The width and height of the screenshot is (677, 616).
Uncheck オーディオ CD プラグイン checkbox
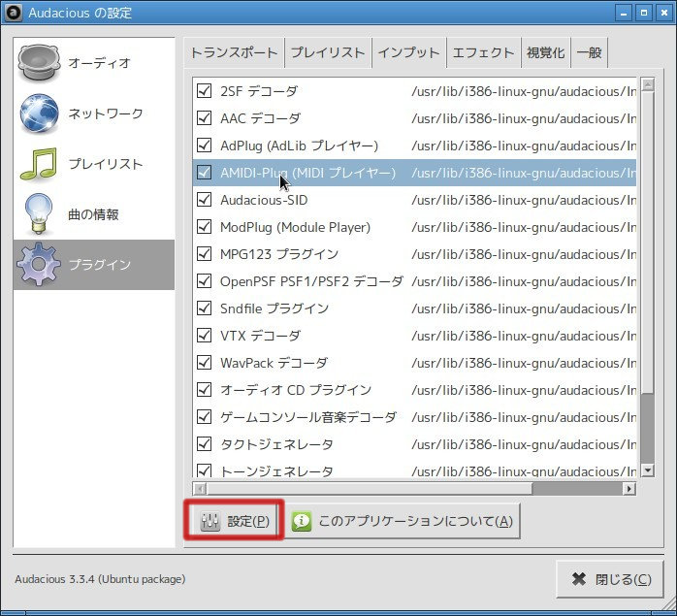(x=204, y=390)
